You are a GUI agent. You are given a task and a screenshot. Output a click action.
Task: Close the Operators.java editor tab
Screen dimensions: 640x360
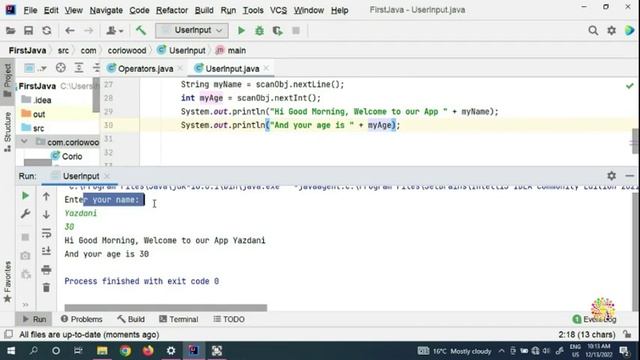click(180, 69)
